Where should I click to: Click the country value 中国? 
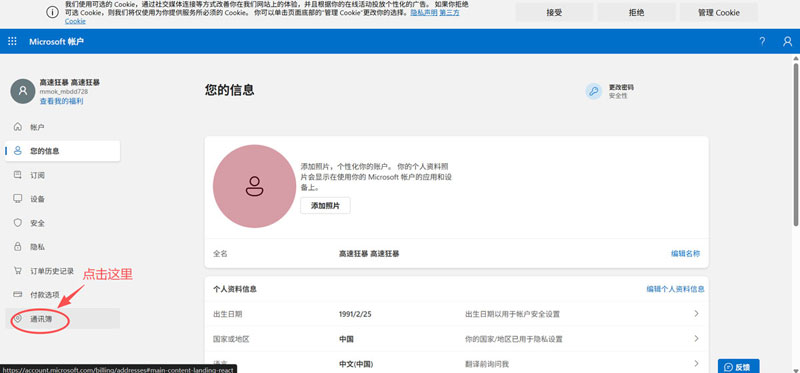346,339
